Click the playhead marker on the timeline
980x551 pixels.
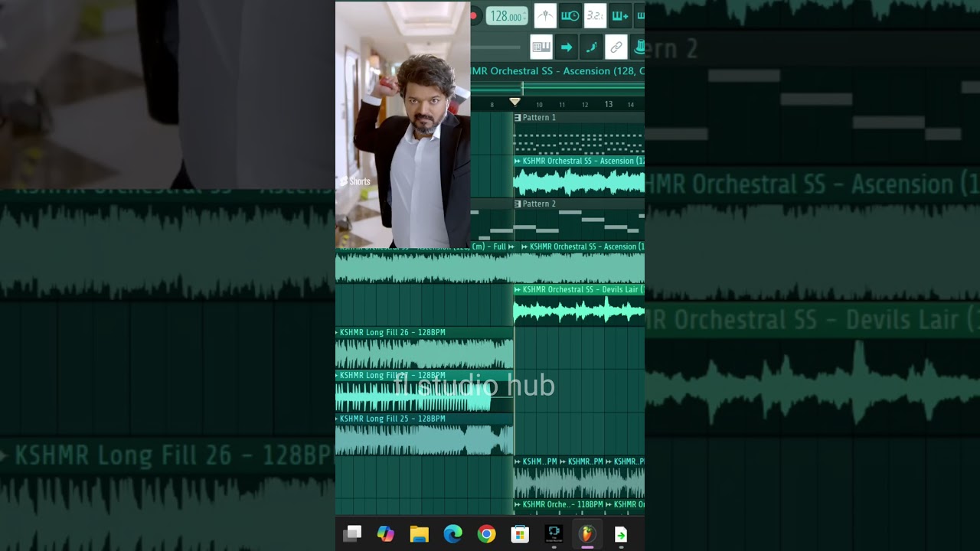pos(514,102)
